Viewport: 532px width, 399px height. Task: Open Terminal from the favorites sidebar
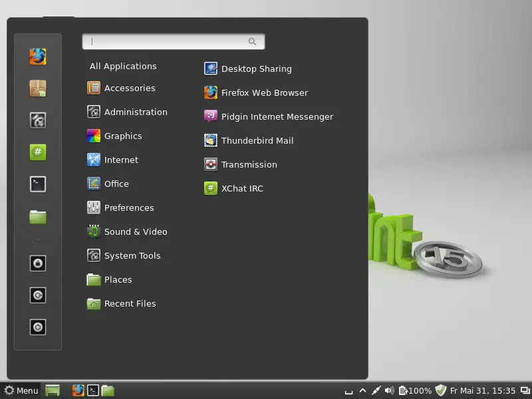(38, 184)
